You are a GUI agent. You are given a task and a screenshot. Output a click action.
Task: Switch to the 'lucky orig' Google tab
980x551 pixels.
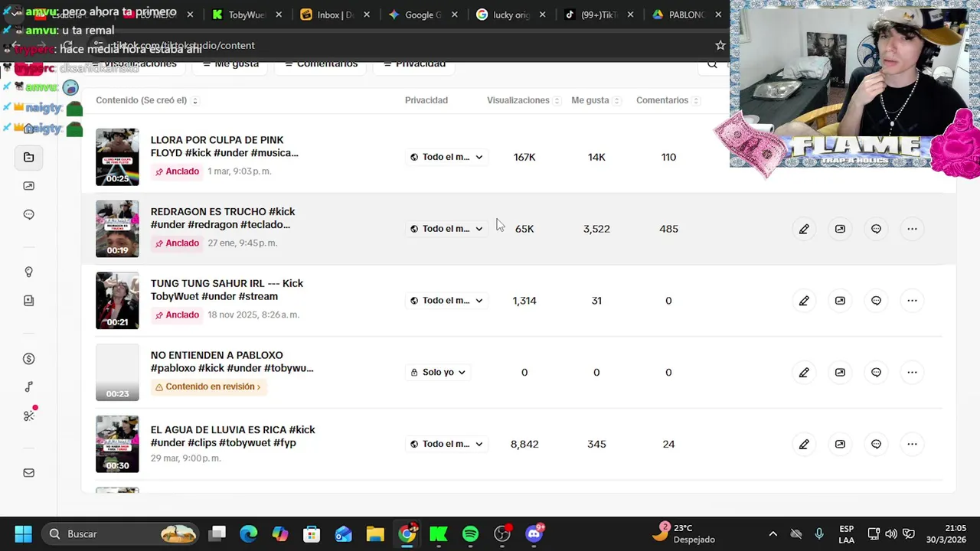tap(511, 15)
